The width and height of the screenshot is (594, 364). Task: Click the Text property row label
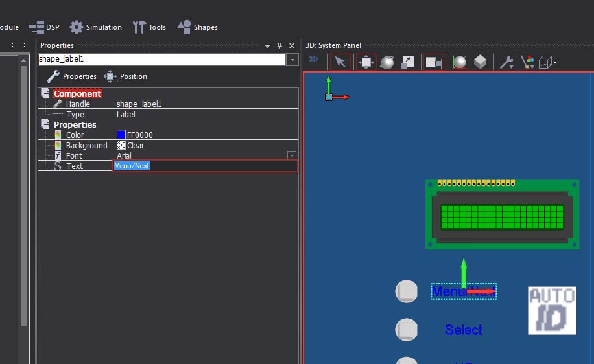click(x=75, y=166)
